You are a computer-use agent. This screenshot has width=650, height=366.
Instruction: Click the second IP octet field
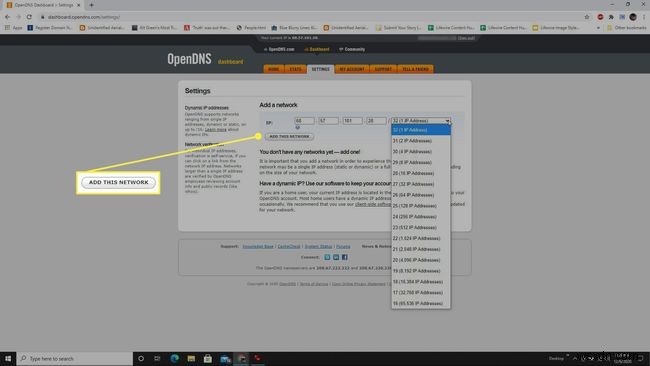[328, 121]
